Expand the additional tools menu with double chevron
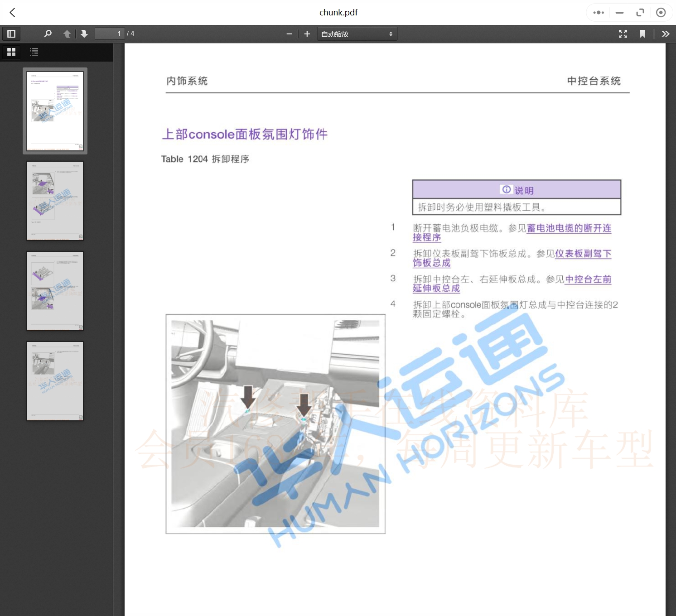 (666, 34)
